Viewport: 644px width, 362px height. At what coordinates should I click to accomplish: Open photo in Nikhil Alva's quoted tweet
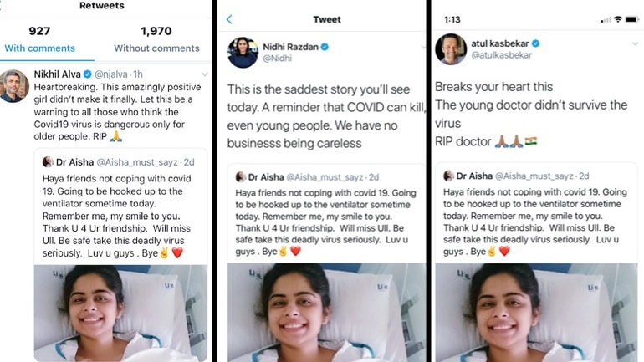click(x=120, y=312)
